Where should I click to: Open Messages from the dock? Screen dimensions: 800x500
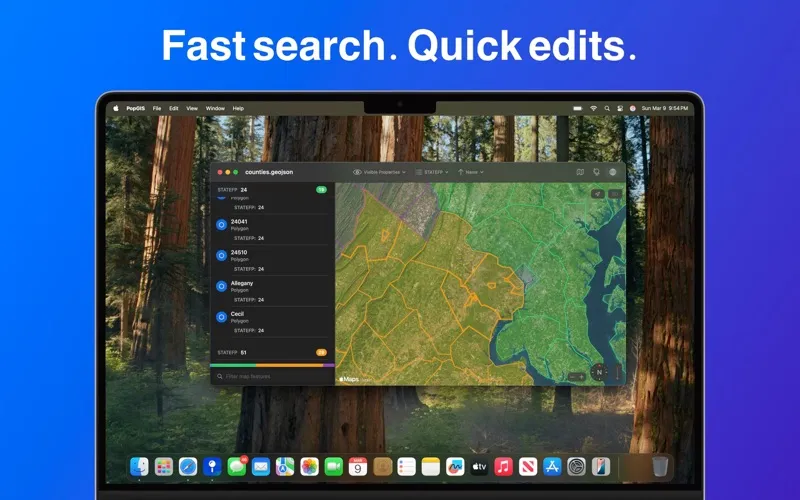[237, 466]
